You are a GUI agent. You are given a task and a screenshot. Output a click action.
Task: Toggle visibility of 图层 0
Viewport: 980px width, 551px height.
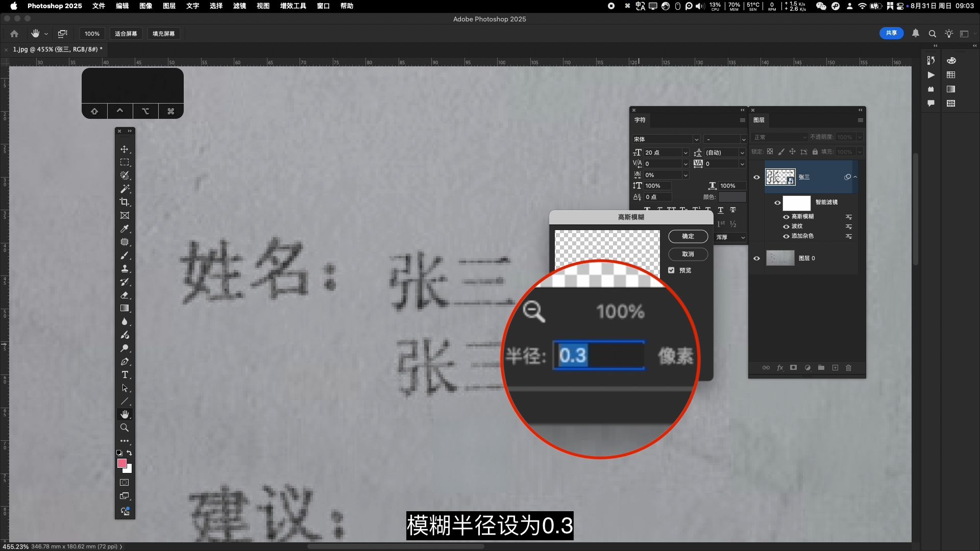(756, 258)
